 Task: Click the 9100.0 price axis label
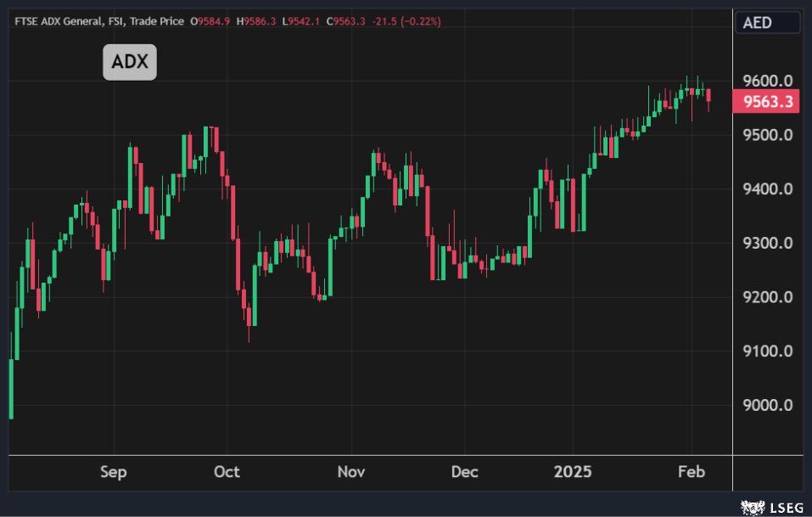768,351
